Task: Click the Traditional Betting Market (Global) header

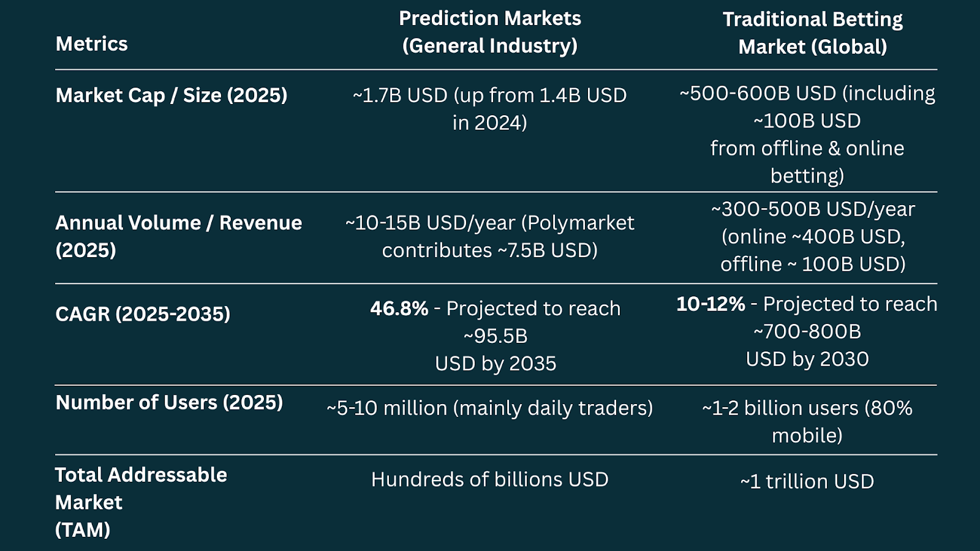Action: (x=812, y=33)
